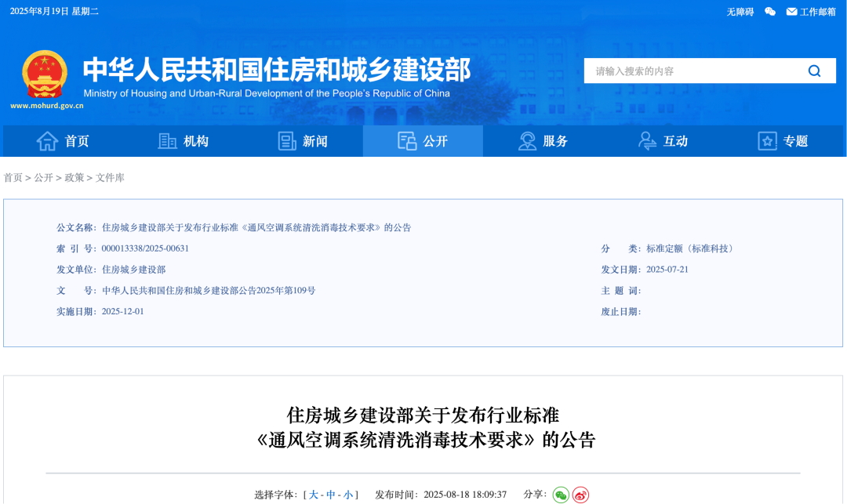This screenshot has height=504, width=847.
Task: Click the www.mohurd.gov.cn site address
Action: click(x=47, y=106)
